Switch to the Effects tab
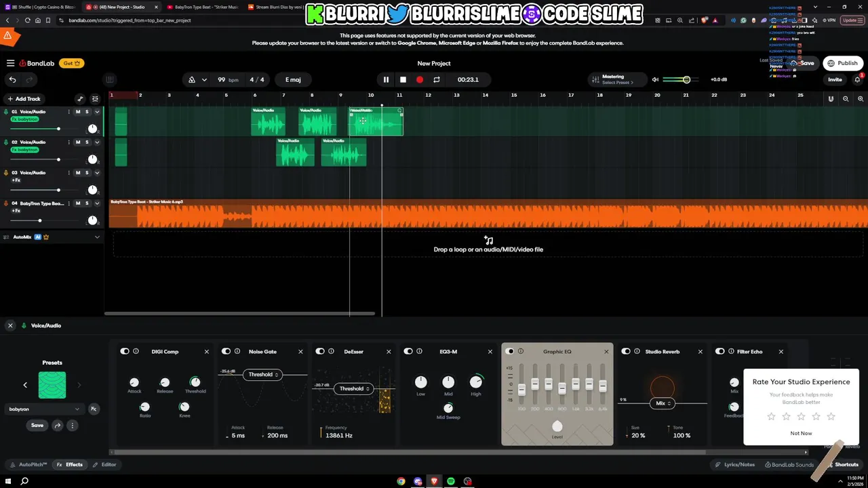Screen dimensions: 868x488 pos(70,464)
